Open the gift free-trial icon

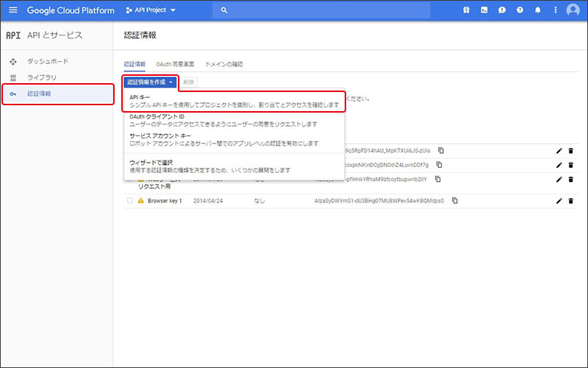tap(466, 10)
